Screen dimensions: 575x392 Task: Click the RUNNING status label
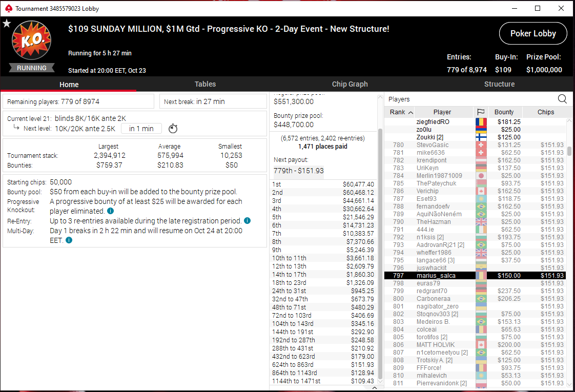click(x=32, y=68)
